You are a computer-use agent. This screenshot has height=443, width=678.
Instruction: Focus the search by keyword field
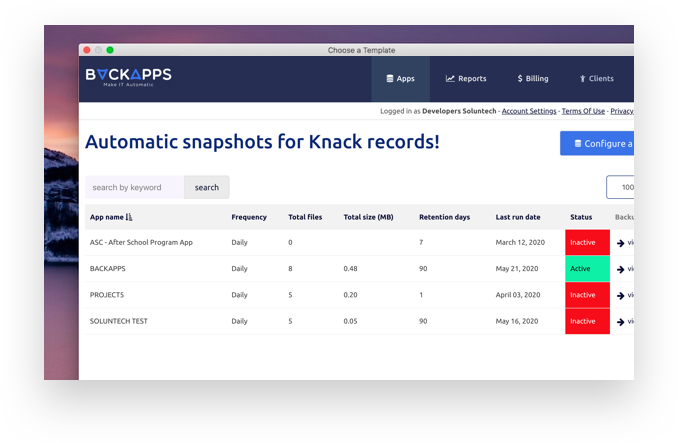[134, 188]
